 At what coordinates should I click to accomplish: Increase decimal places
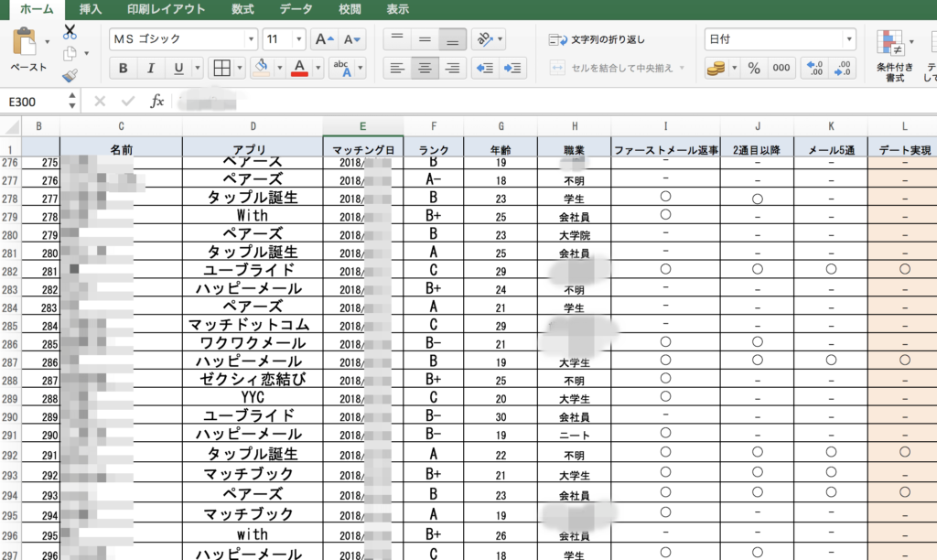click(814, 68)
